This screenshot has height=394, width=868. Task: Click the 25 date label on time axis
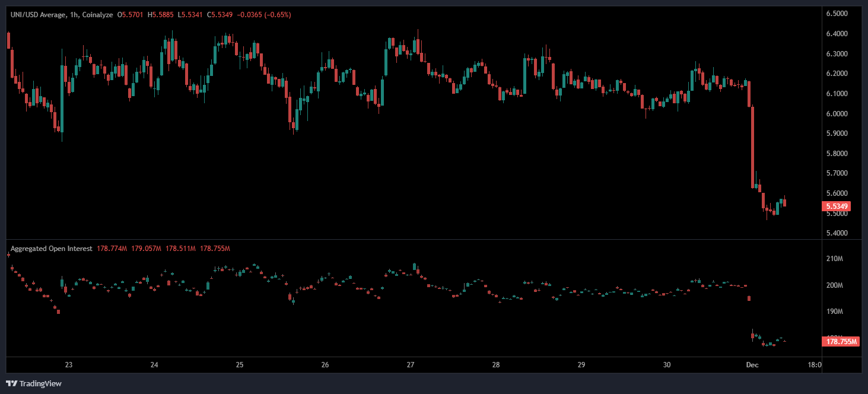click(x=240, y=365)
